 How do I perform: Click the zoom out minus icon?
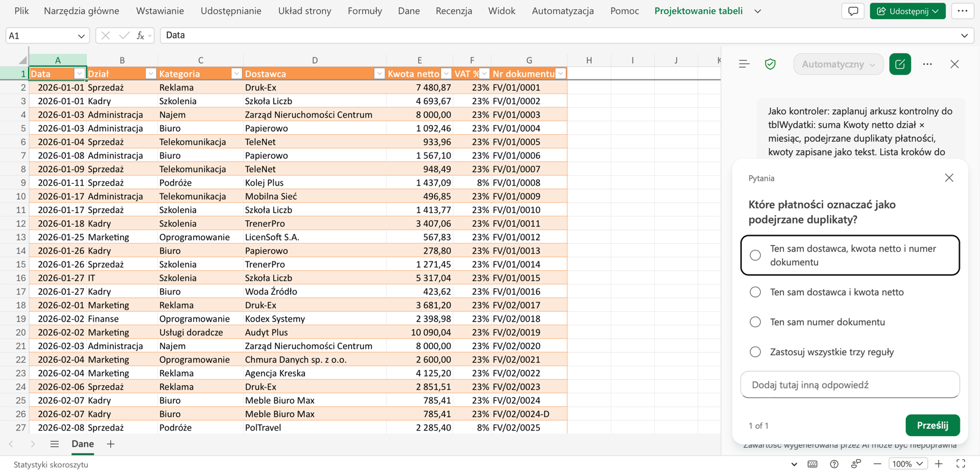pos(877,464)
